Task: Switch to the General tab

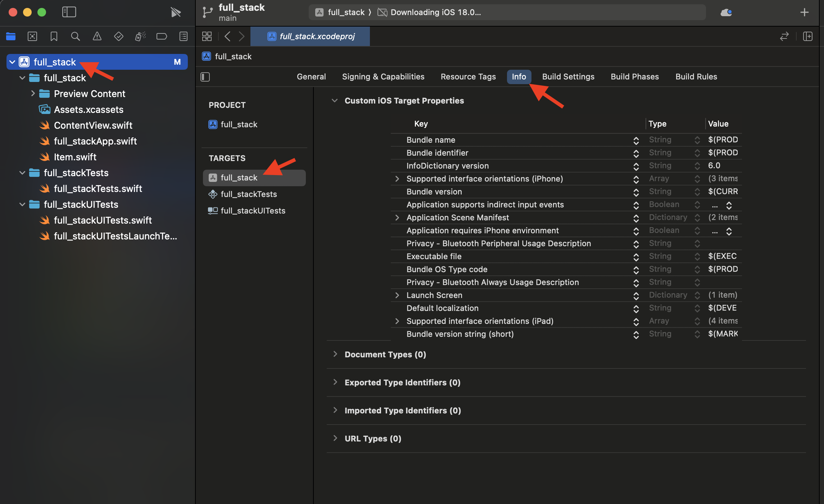Action: [x=311, y=77]
